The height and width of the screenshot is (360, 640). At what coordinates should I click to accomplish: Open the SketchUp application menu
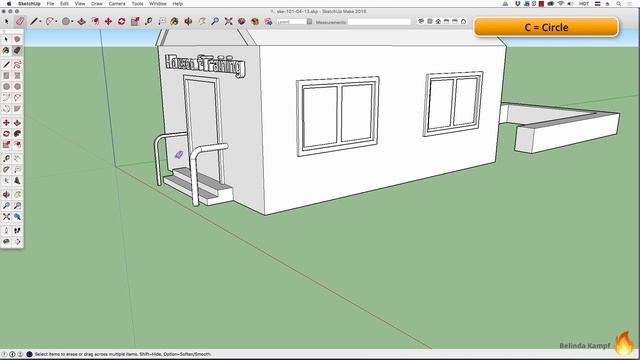pos(29,4)
